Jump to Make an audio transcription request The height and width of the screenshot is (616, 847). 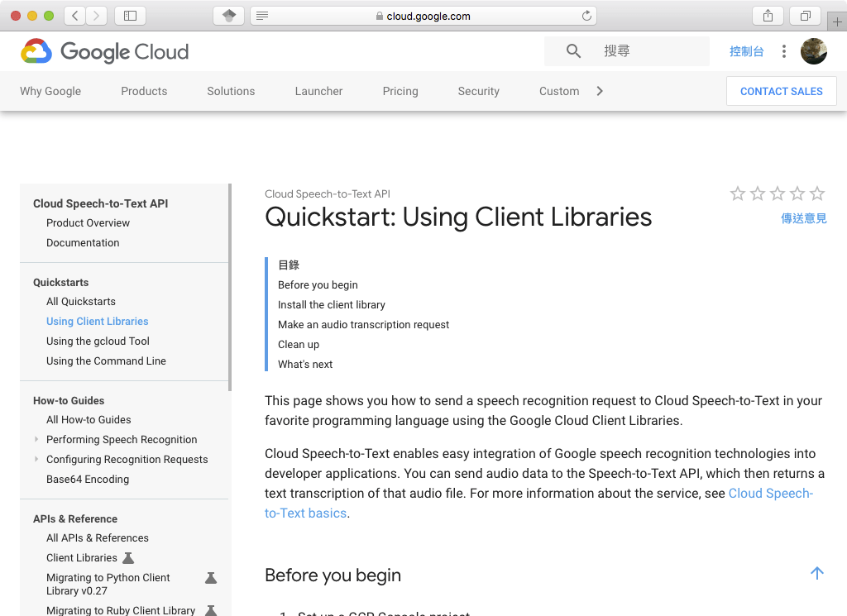coord(364,324)
